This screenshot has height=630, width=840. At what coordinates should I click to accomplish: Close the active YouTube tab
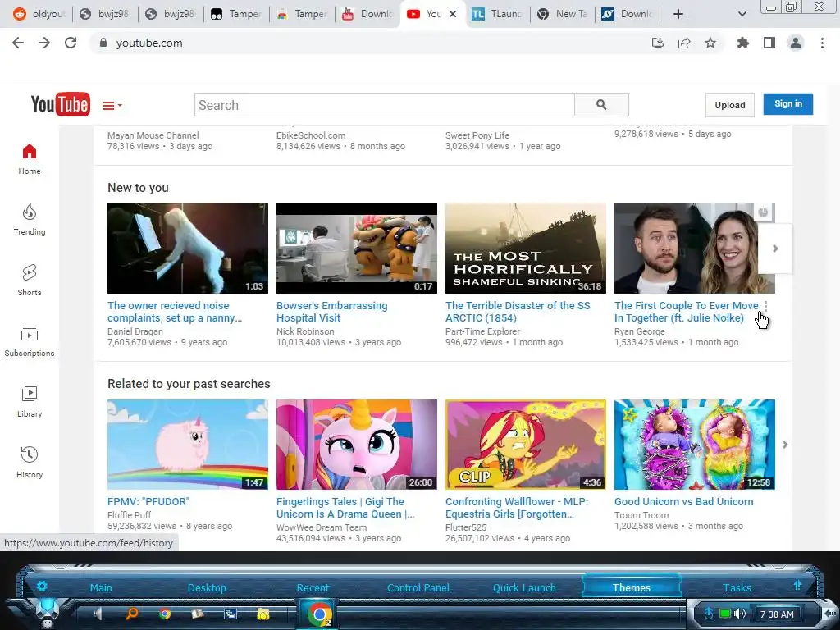click(x=453, y=14)
